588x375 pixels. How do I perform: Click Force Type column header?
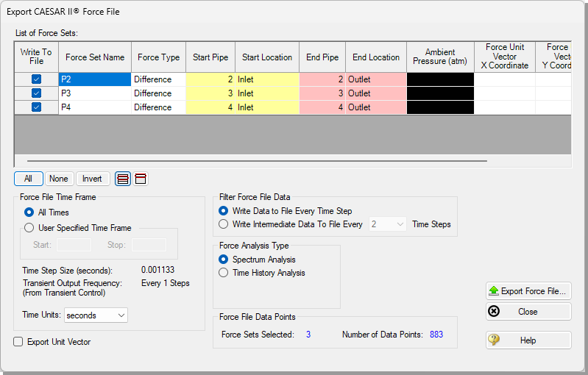(x=159, y=57)
